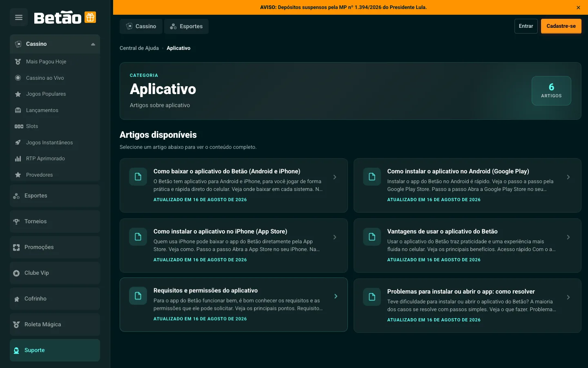Click the bar chart icon next to RTP Aprimorado
588x368 pixels.
coord(18,159)
